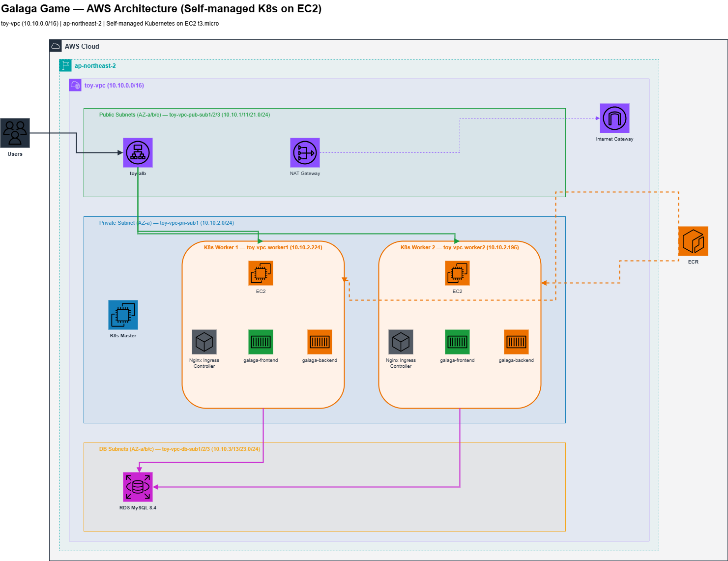Image resolution: width=728 pixels, height=561 pixels.
Task: Select the "RDS MySQL 8.4" text label
Action: [138, 508]
